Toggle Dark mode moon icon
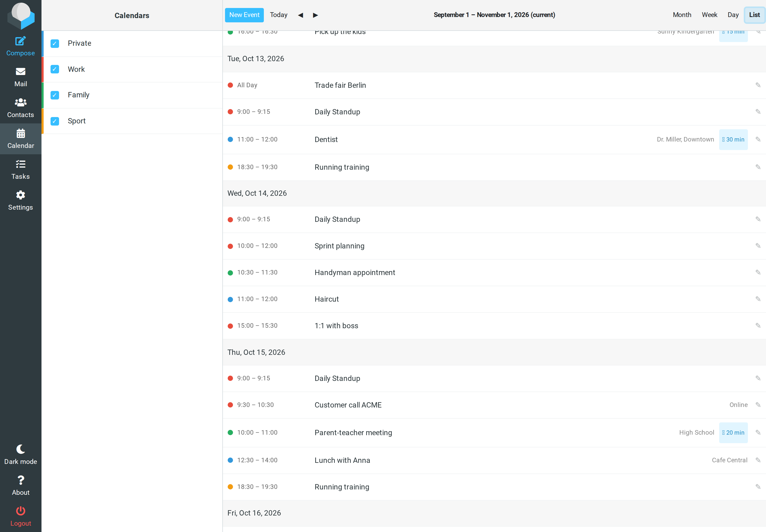 point(20,449)
